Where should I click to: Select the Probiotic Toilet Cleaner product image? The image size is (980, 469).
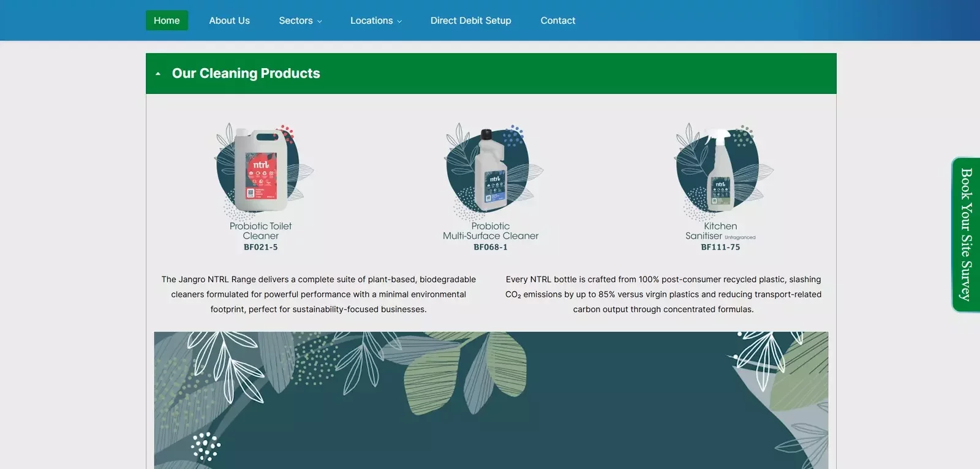pos(262,170)
